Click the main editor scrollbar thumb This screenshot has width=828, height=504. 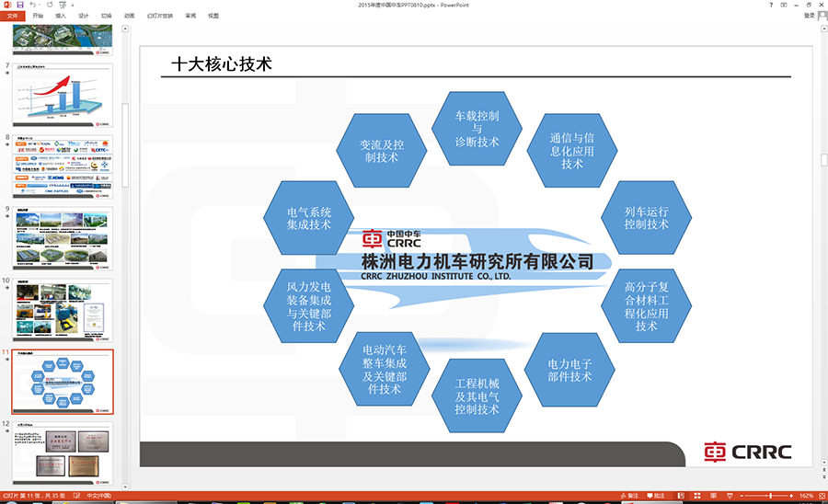click(x=824, y=159)
